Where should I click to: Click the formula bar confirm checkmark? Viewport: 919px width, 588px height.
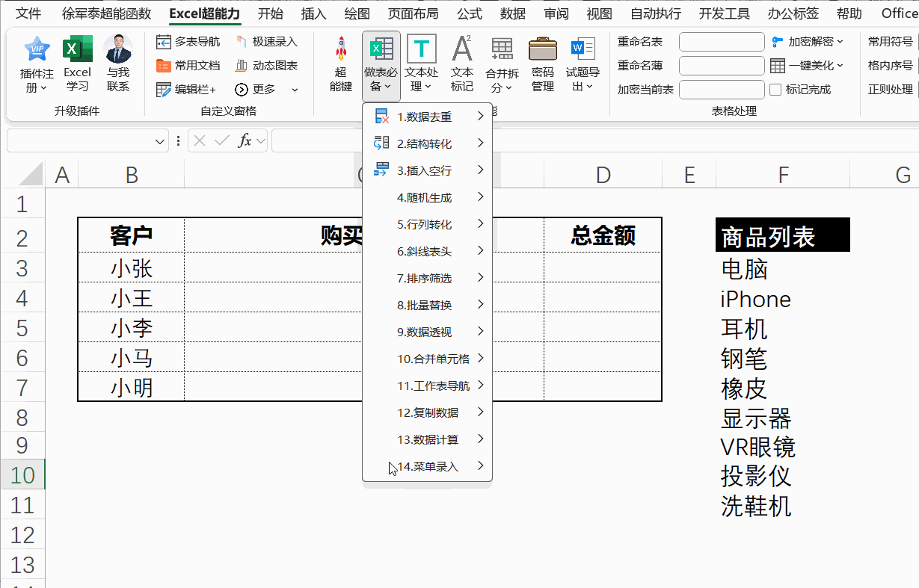pyautogui.click(x=221, y=140)
